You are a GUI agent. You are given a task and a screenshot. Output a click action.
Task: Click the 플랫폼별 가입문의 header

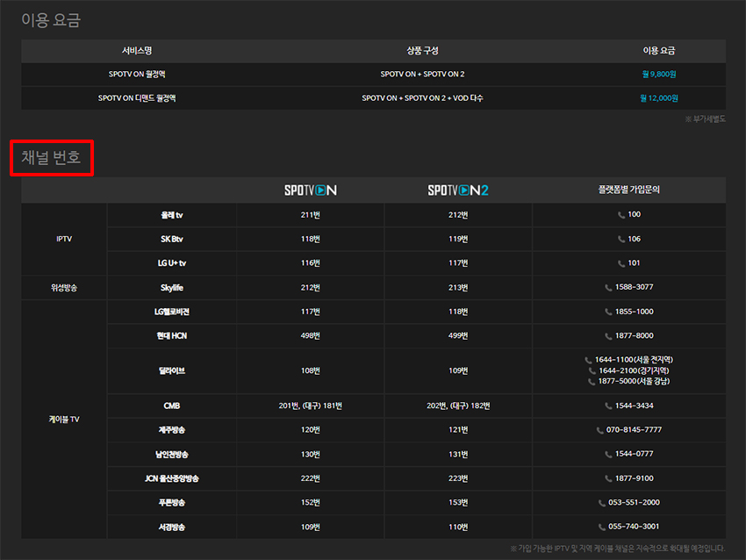(x=629, y=190)
